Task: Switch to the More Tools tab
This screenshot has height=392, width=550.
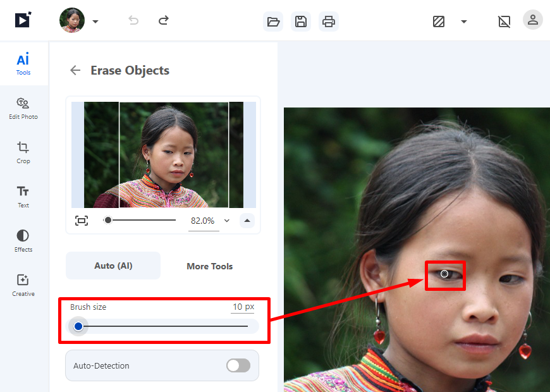Action: tap(209, 266)
